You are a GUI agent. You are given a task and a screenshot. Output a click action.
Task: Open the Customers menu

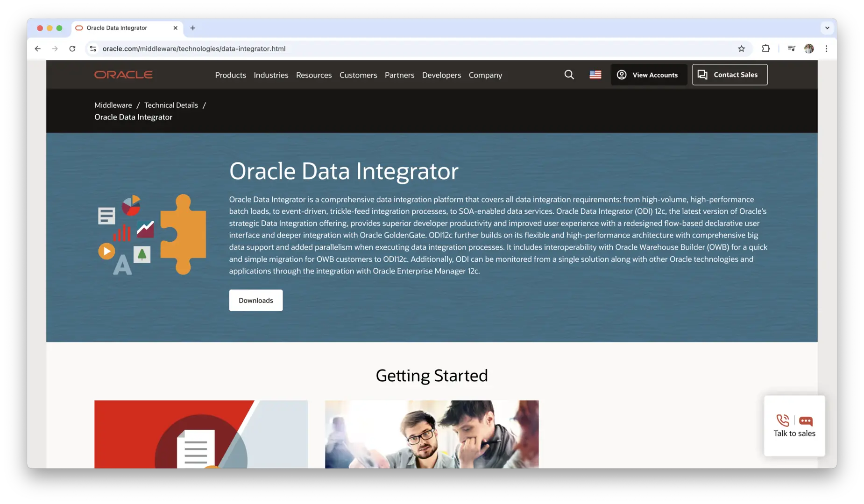[x=358, y=75]
